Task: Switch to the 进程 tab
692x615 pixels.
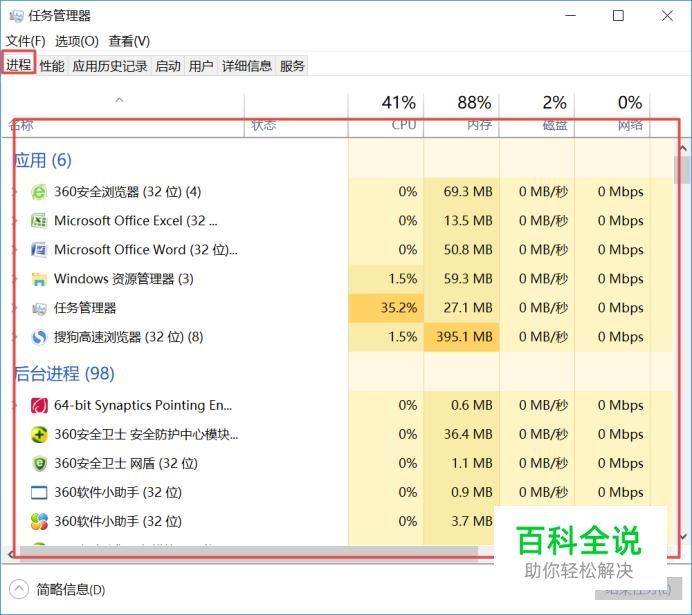Action: pos(19,65)
